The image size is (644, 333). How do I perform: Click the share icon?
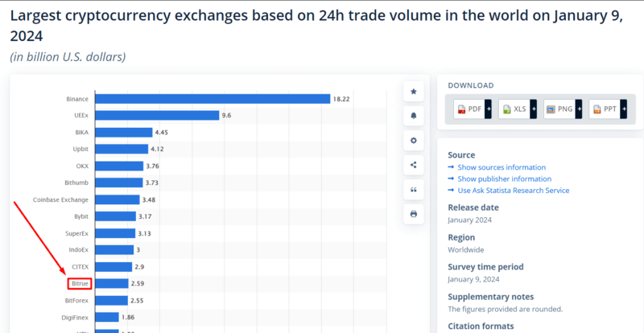click(414, 165)
